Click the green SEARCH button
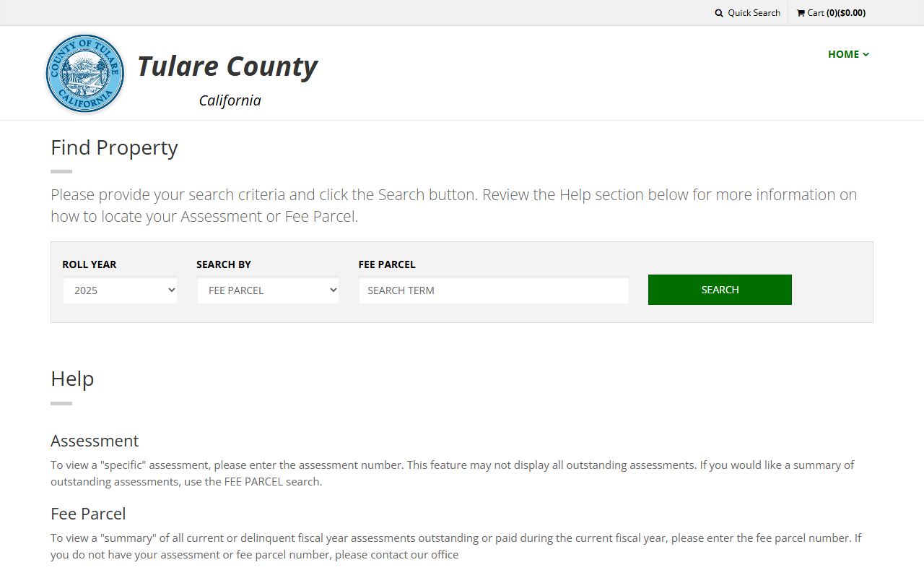The height and width of the screenshot is (578, 924). point(720,290)
